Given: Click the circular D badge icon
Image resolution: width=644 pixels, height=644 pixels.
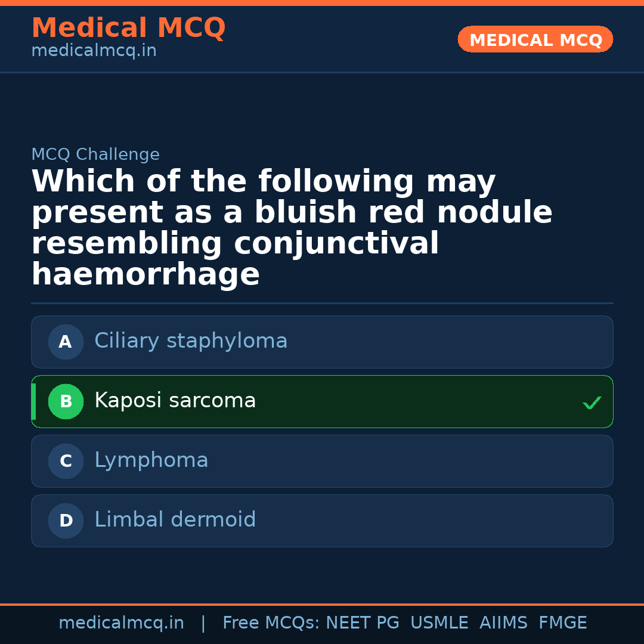Looking at the screenshot, I should pos(66,521).
